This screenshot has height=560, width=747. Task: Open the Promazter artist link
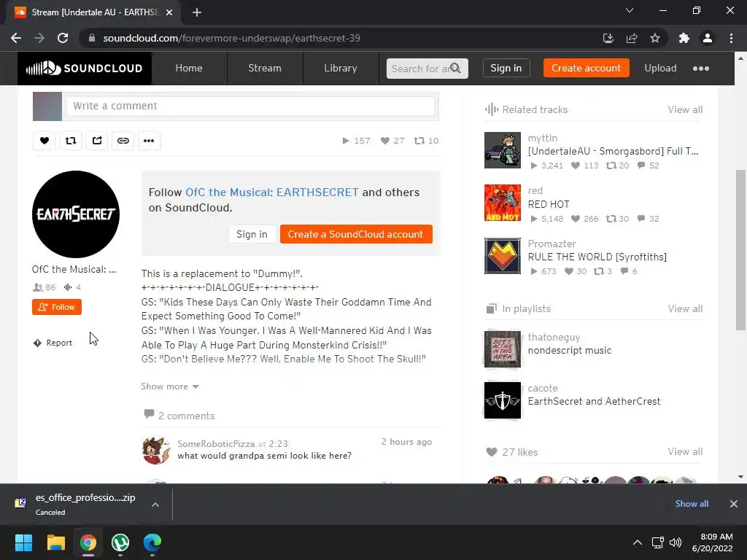click(551, 244)
